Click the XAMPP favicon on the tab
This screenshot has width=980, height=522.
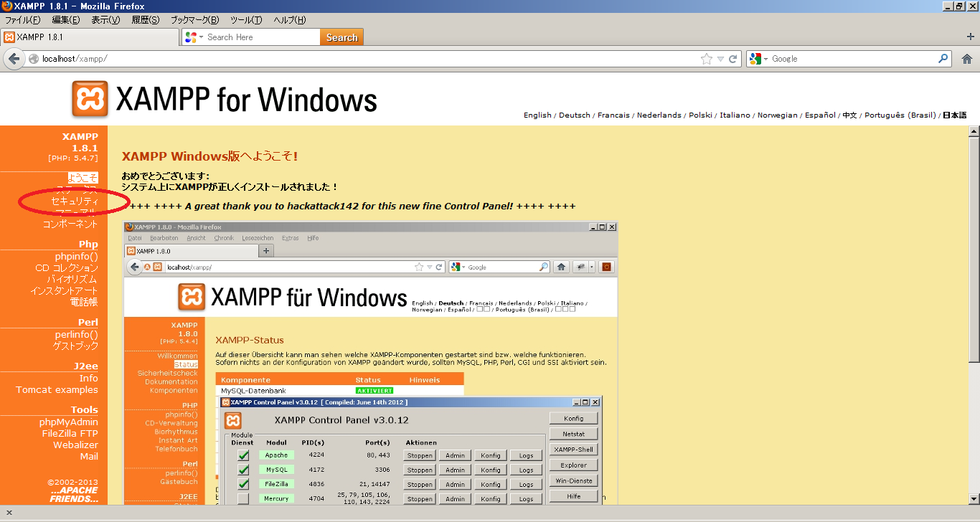tap(9, 37)
